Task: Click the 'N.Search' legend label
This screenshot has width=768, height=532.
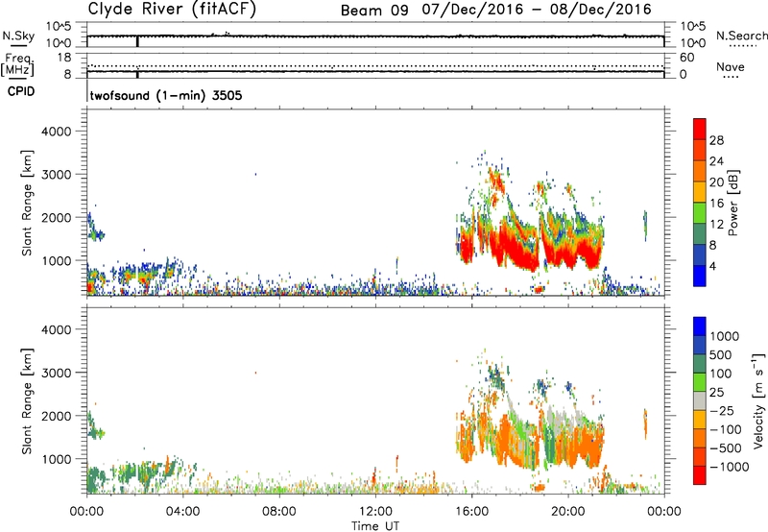Action: click(x=741, y=36)
